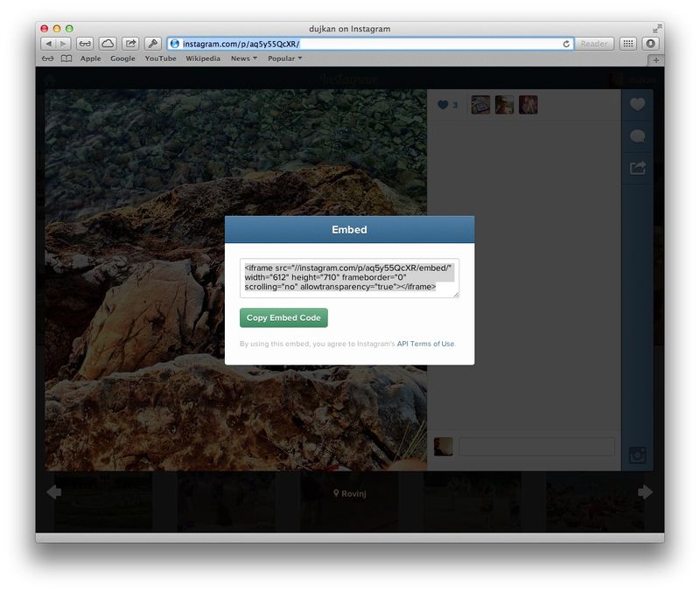Click the site favicon globe in address bar
This screenshot has width=700, height=592.
pyautogui.click(x=175, y=44)
